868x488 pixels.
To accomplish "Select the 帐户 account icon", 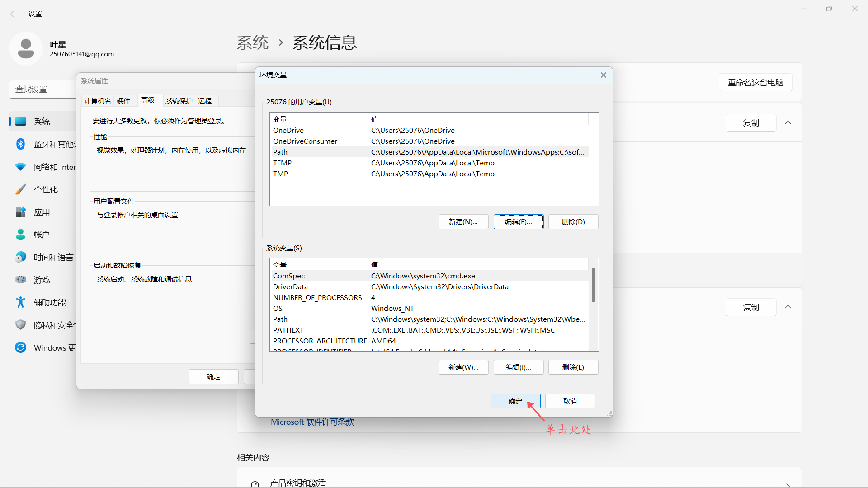I will [20, 234].
